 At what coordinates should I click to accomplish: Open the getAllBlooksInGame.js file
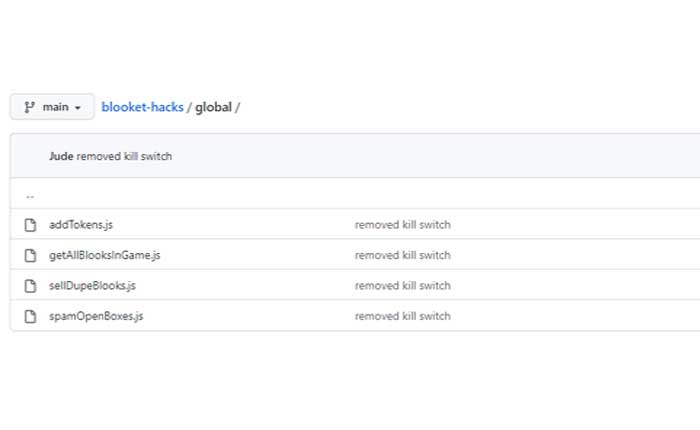click(104, 255)
